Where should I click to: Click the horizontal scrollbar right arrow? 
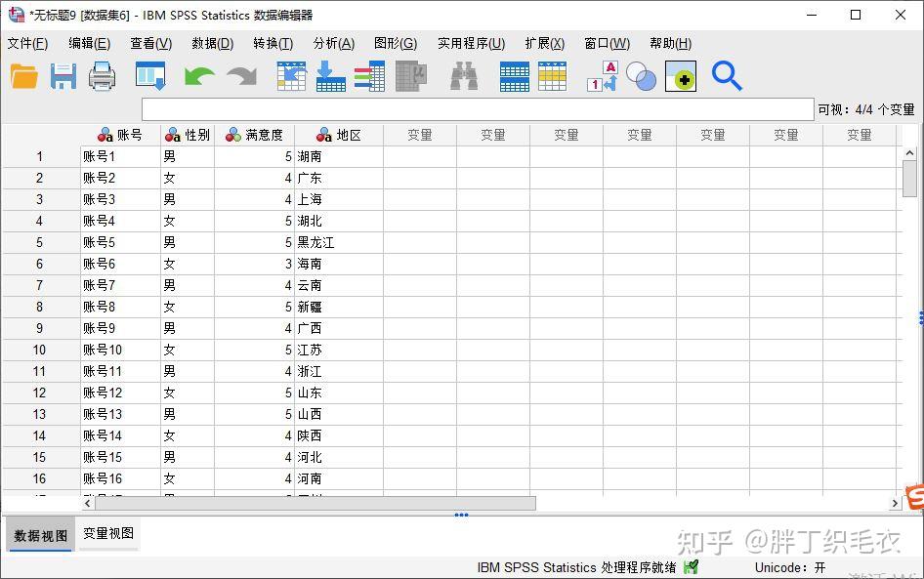[x=895, y=504]
